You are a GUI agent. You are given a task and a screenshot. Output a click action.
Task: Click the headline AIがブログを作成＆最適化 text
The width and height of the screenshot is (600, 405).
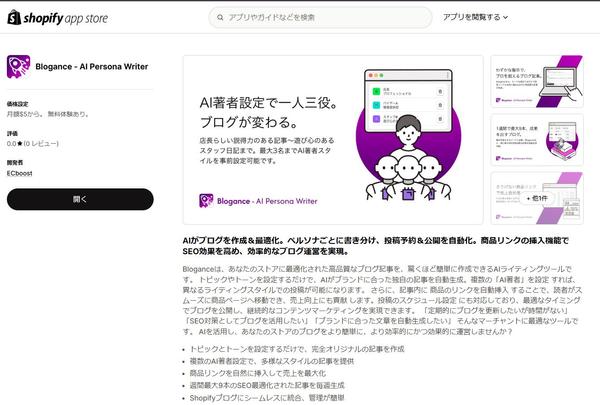(x=375, y=246)
